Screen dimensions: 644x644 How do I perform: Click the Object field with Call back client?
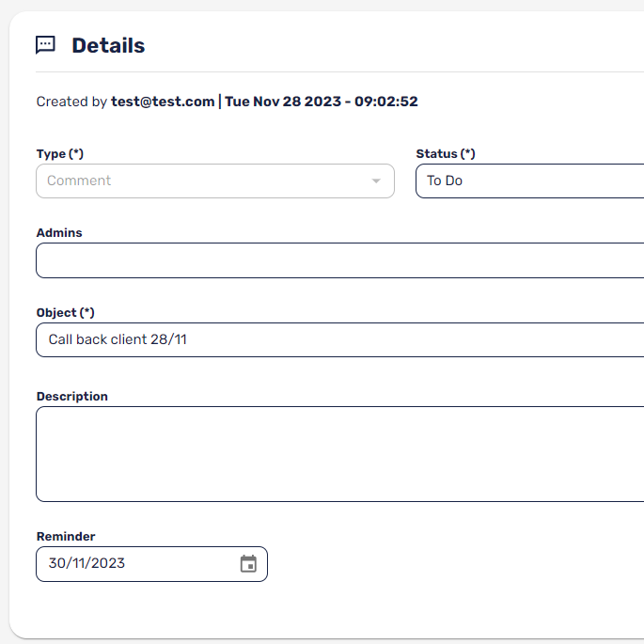339,339
